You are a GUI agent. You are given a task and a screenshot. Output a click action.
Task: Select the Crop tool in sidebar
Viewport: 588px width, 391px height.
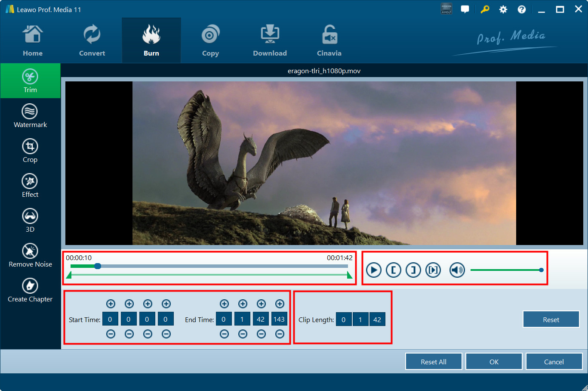[30, 151]
